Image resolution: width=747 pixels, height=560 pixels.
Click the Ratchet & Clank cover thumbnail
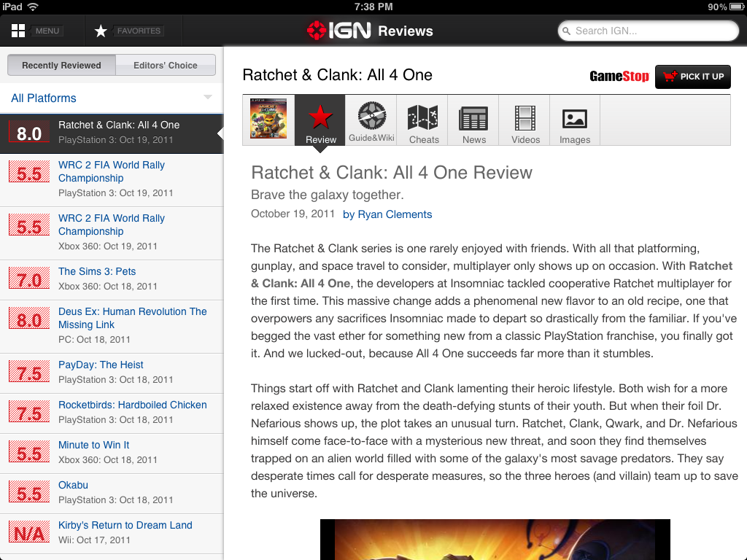(268, 119)
